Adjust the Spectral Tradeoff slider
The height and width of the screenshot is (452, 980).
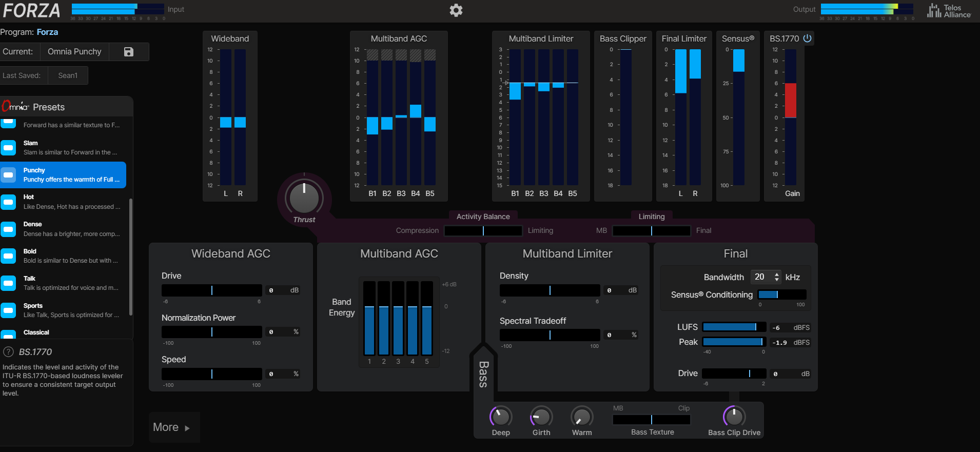pyautogui.click(x=550, y=335)
